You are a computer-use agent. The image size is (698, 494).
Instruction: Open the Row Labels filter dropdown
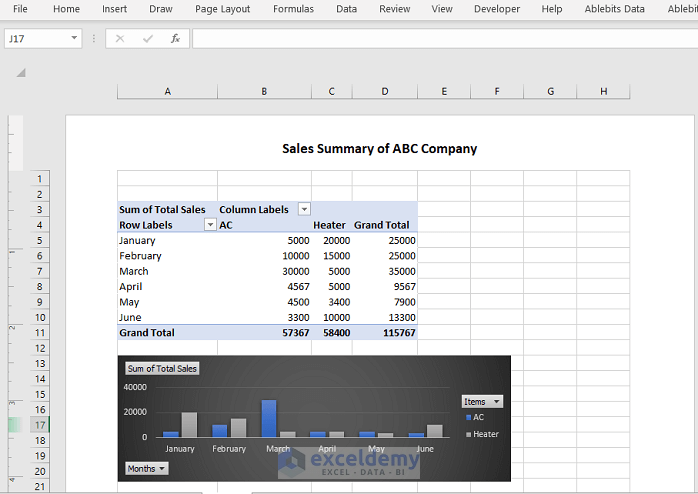tap(210, 225)
